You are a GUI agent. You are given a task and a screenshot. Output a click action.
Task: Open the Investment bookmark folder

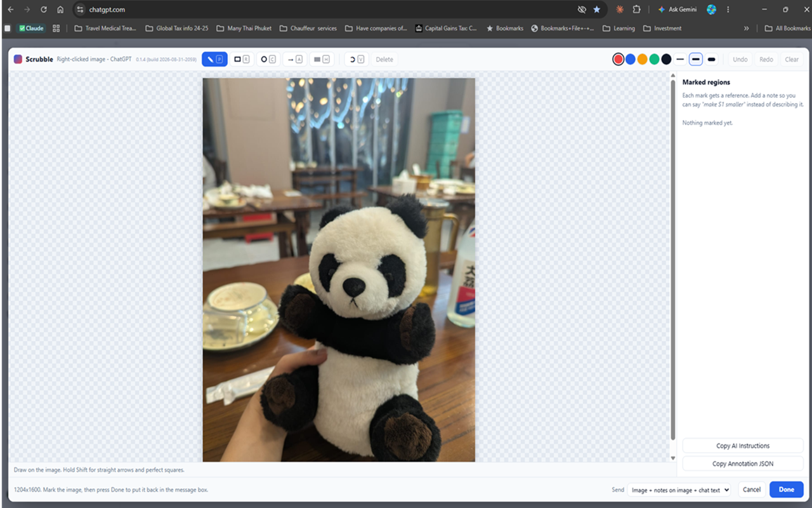[x=662, y=28]
